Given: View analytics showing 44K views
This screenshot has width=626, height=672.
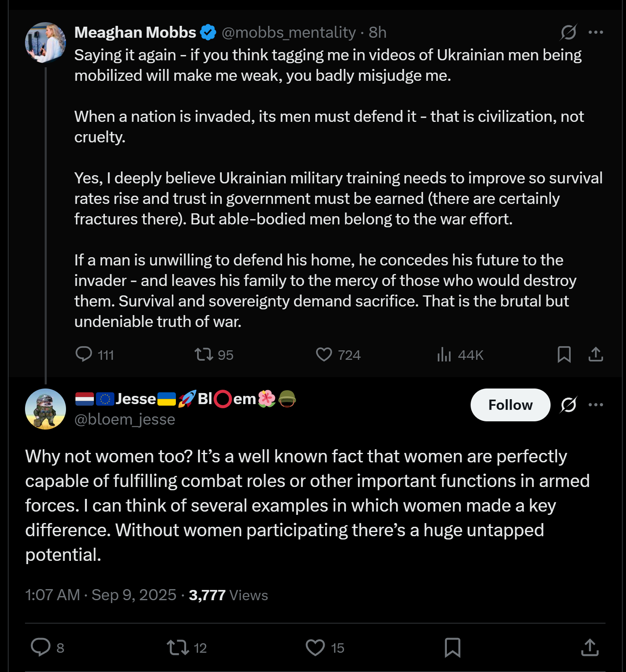Looking at the screenshot, I should pos(444,354).
